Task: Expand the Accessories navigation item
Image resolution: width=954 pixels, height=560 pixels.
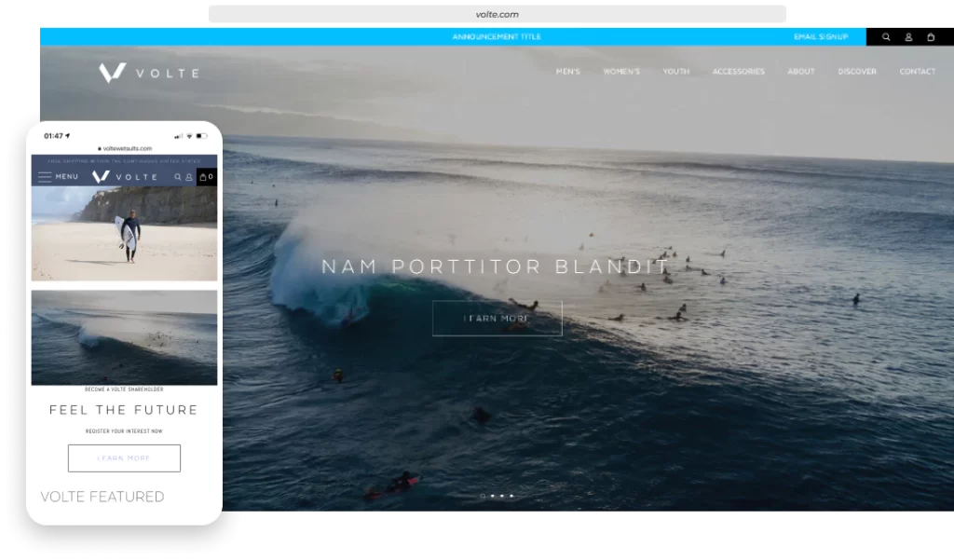Action: pos(738,72)
